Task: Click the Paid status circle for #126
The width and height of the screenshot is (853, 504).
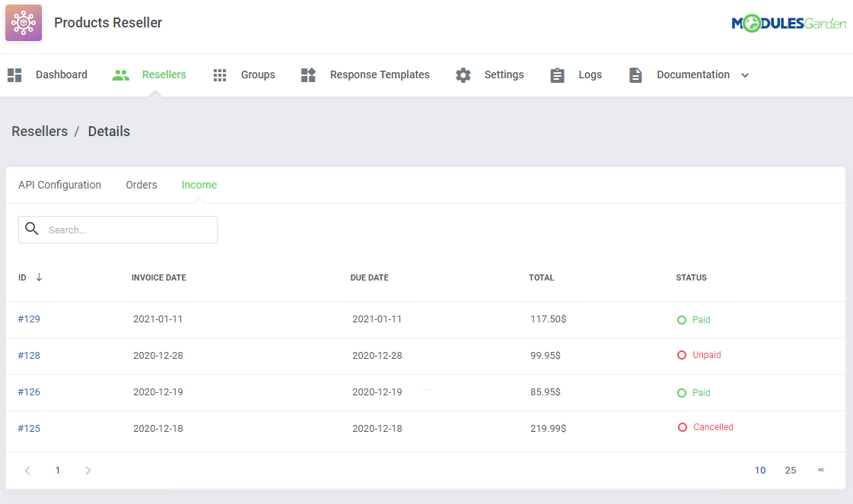Action: [x=682, y=392]
